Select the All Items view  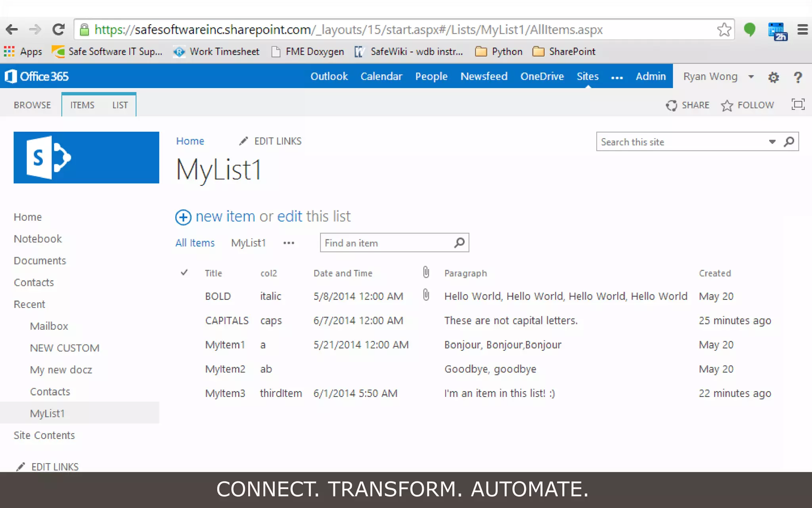click(195, 243)
